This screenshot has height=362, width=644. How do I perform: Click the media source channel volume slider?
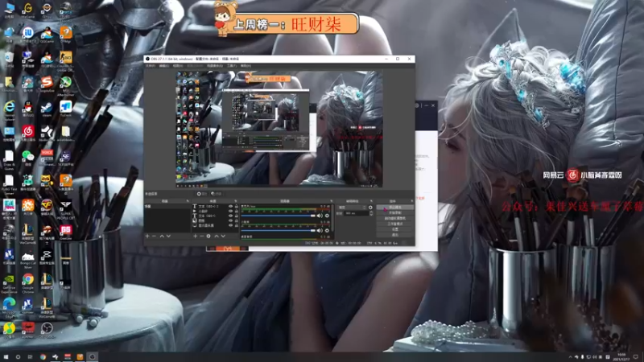coord(279,231)
